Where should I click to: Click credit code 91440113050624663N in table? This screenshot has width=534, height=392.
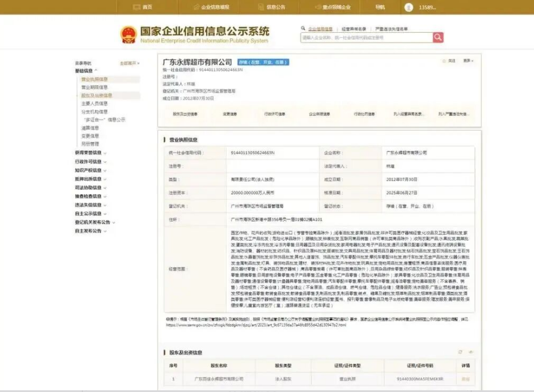tap(253, 153)
